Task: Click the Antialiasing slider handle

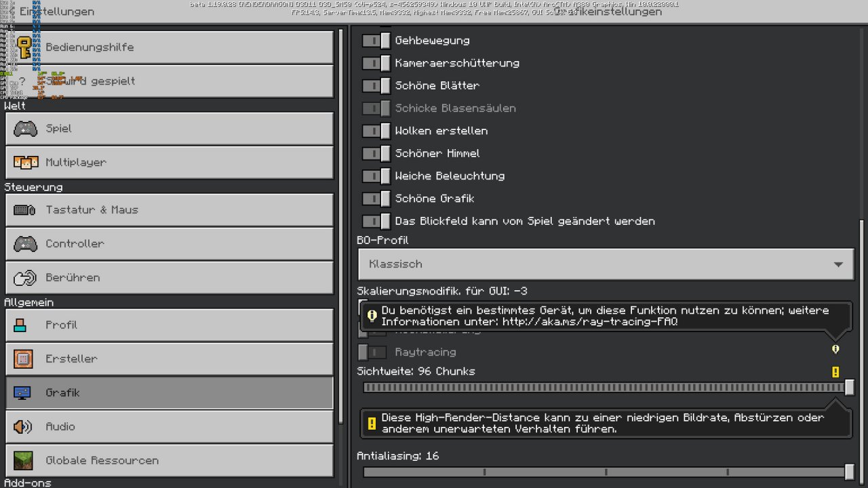Action: 849,472
